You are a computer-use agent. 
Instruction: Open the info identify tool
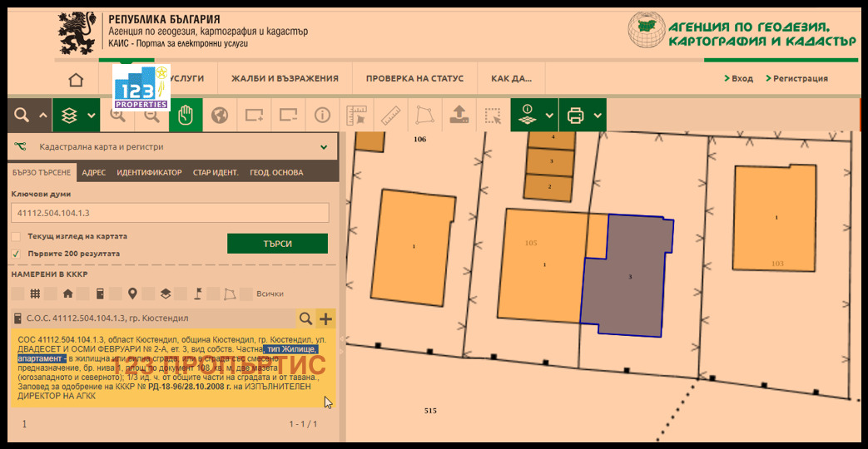pyautogui.click(x=322, y=116)
